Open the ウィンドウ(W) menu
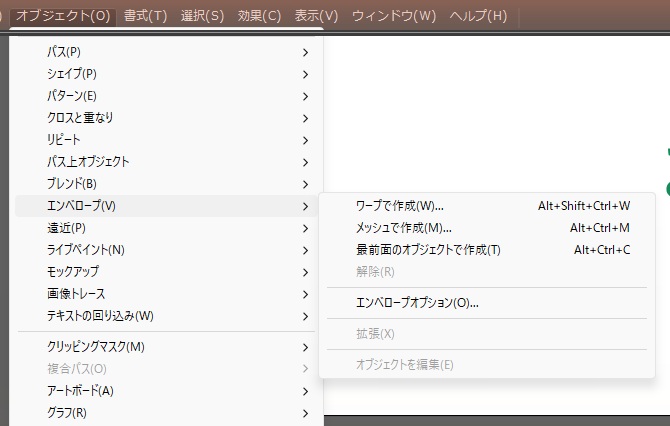This screenshot has width=670, height=426. [394, 16]
